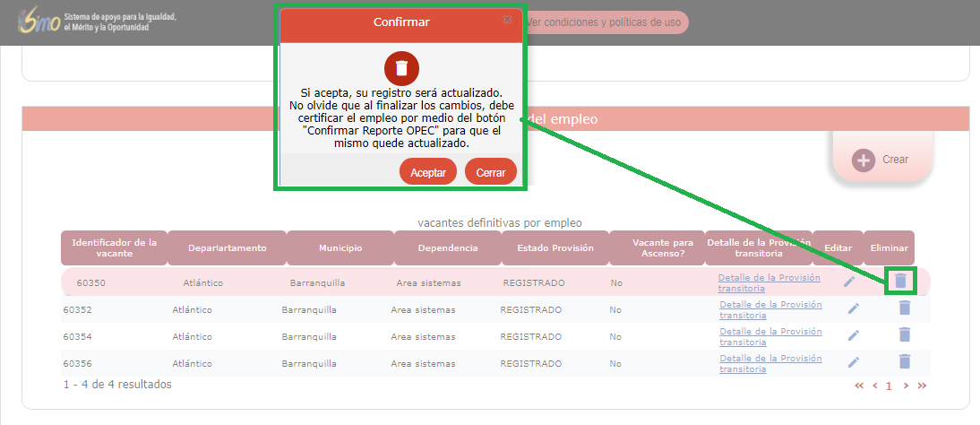Screen dimensions: 980x425
Task: Click the SIMO logo in the header
Action: (x=38, y=22)
